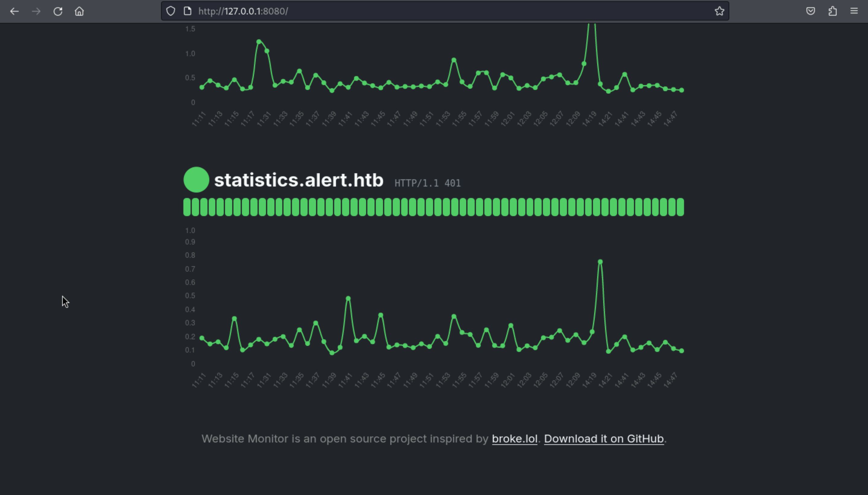The width and height of the screenshot is (868, 495).
Task: Go to the browser home page
Action: pyautogui.click(x=79, y=11)
